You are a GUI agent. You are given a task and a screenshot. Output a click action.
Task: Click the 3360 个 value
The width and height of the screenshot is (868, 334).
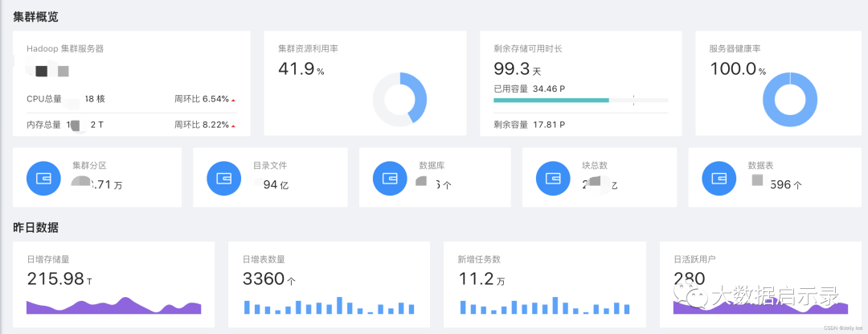coord(269,279)
